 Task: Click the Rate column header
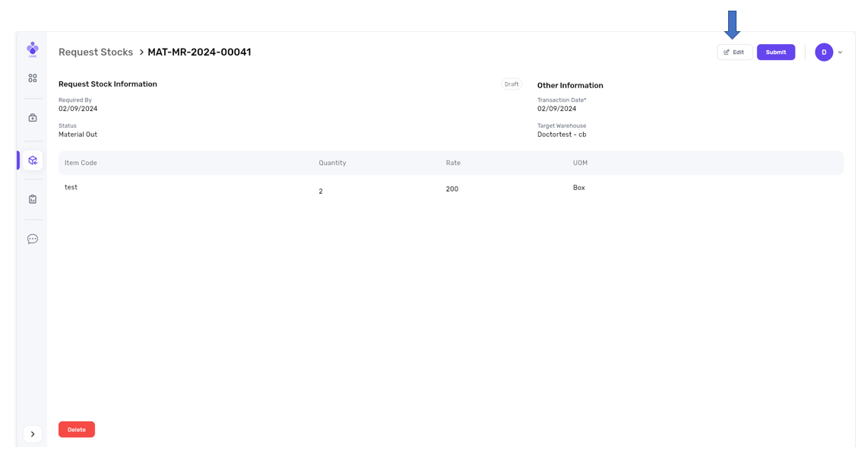(x=453, y=163)
